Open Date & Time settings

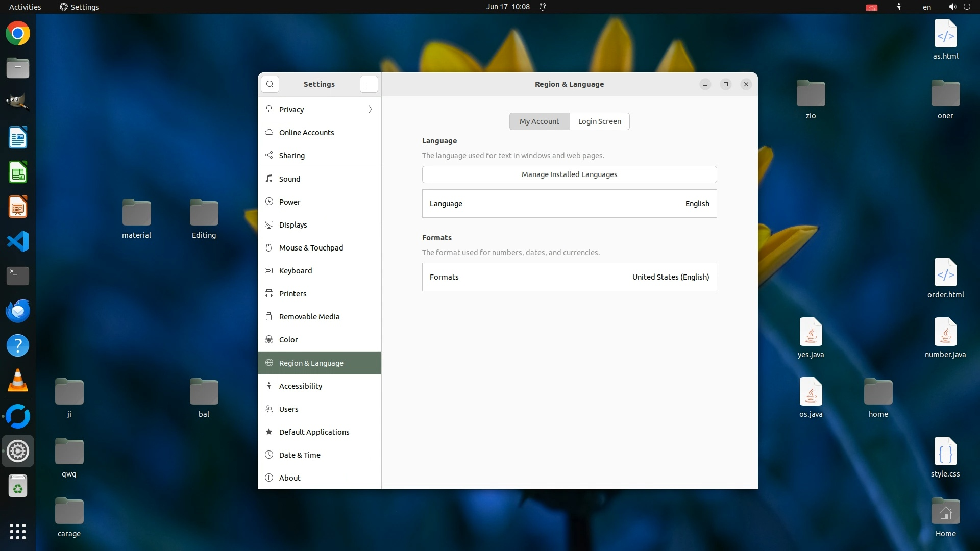[300, 455]
